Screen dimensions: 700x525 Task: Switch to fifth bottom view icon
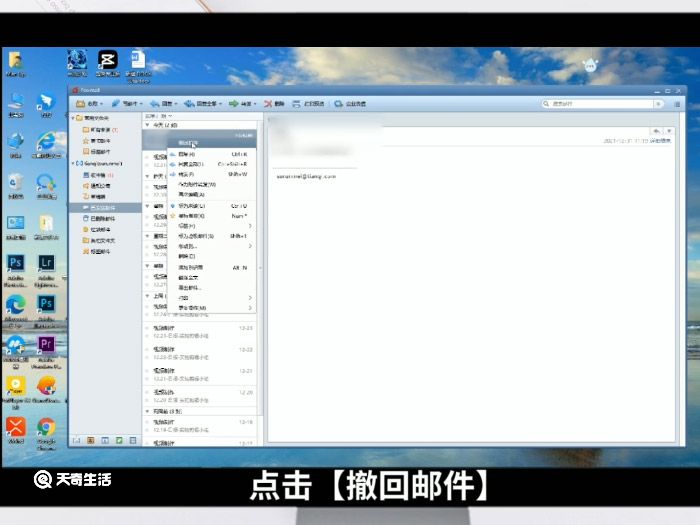pos(133,441)
